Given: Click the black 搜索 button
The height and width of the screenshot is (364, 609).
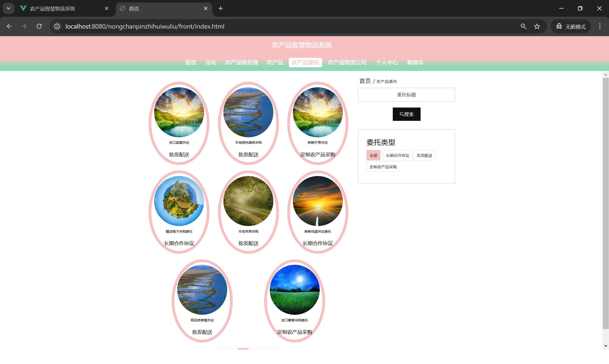Looking at the screenshot, I should pyautogui.click(x=406, y=114).
